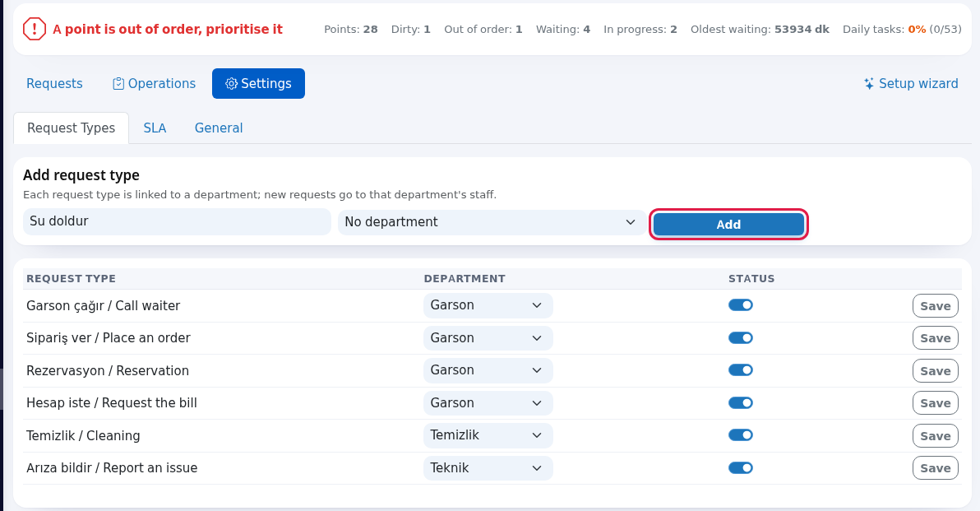Screen dimensions: 980x511
Task: Click the Out of order: 1 statistic
Action: [x=483, y=30]
